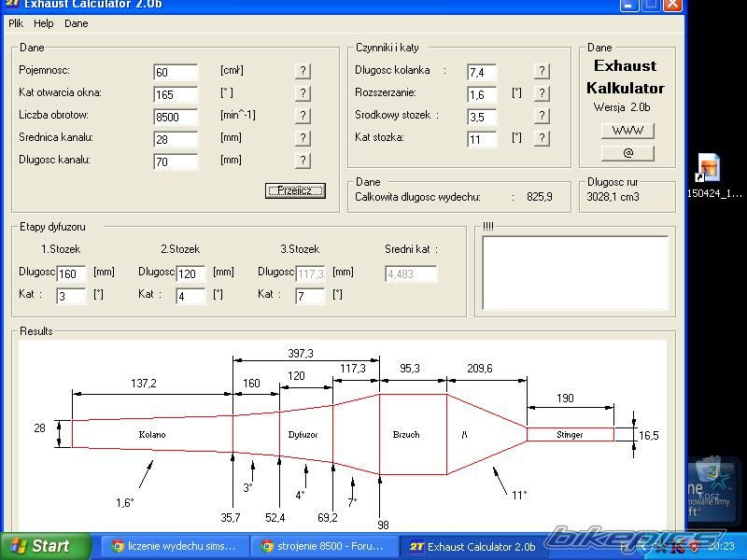Click the Sredni kat value field
The image size is (747, 560).
pyautogui.click(x=411, y=273)
